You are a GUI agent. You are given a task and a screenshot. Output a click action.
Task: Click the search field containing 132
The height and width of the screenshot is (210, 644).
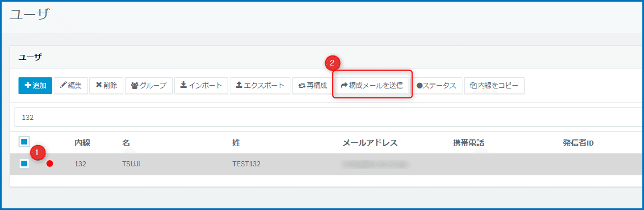328,117
